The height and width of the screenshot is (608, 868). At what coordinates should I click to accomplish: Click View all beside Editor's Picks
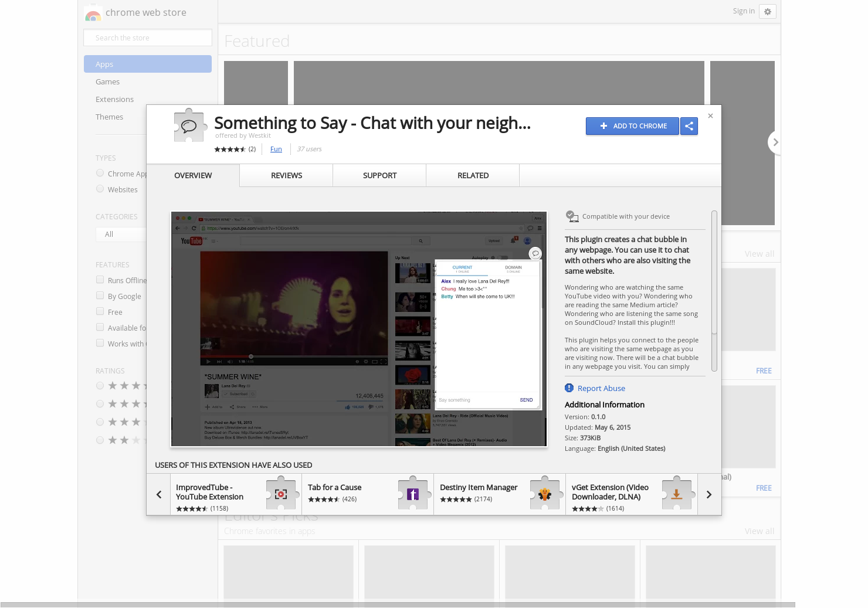pos(759,531)
